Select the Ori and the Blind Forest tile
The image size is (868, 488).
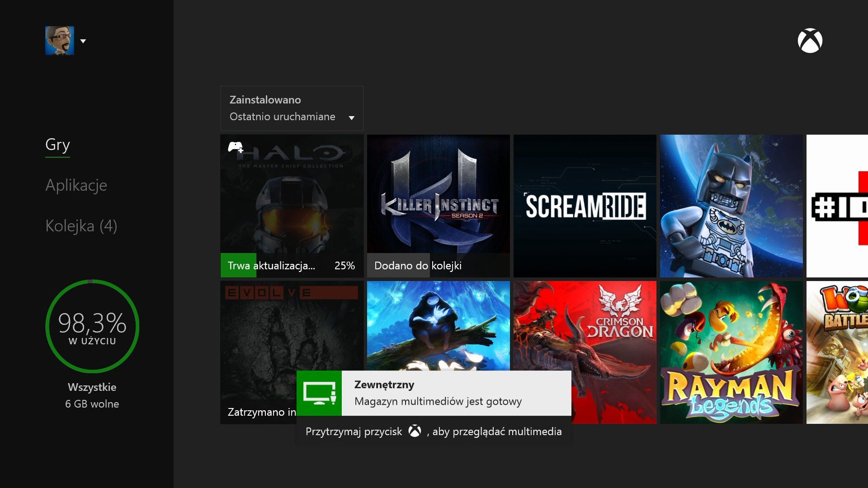438,325
